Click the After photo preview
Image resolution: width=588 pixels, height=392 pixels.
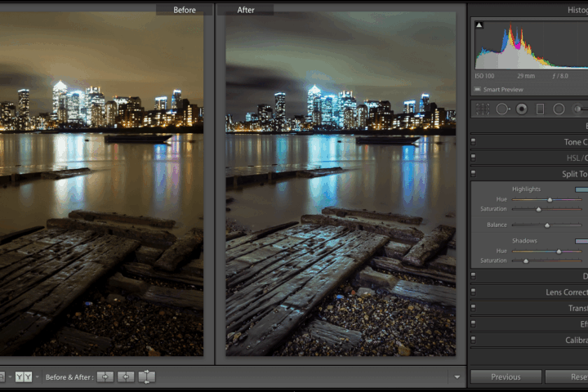tap(341, 184)
